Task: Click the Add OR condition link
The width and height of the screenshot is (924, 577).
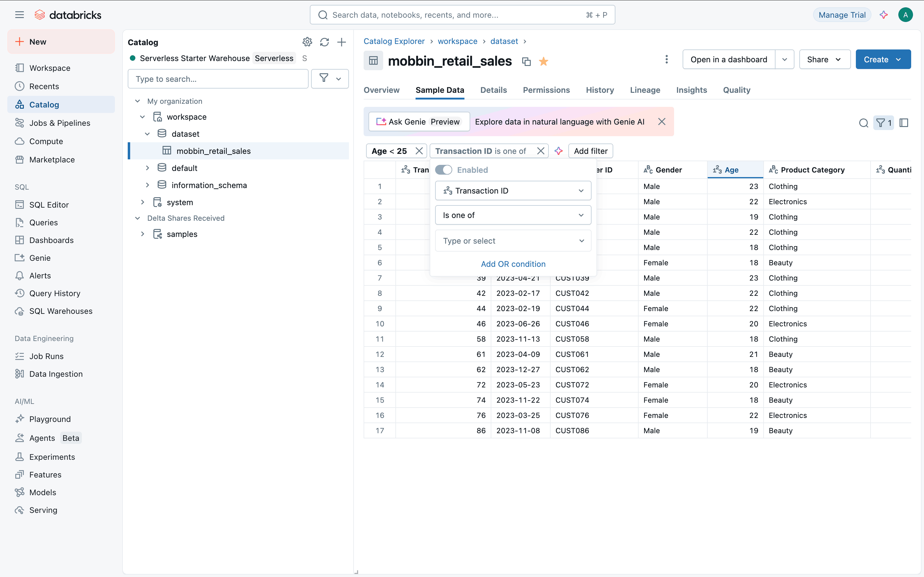Action: pos(513,264)
